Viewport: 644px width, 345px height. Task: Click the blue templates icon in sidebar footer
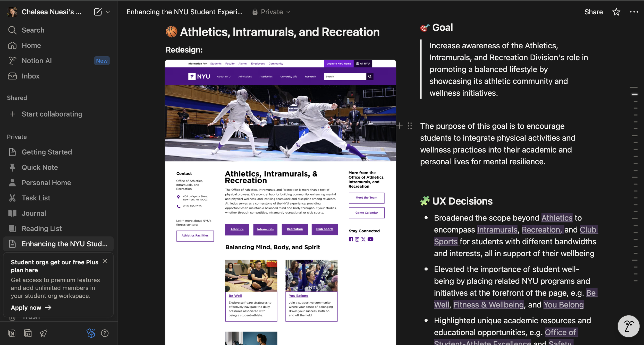click(91, 333)
